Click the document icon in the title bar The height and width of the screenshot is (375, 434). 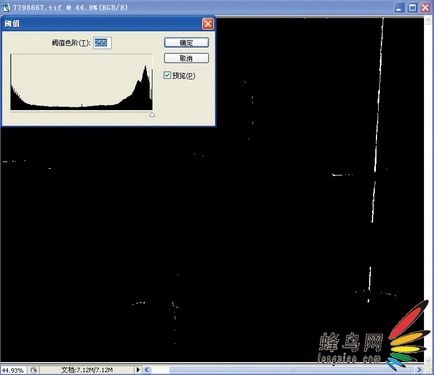(x=6, y=7)
